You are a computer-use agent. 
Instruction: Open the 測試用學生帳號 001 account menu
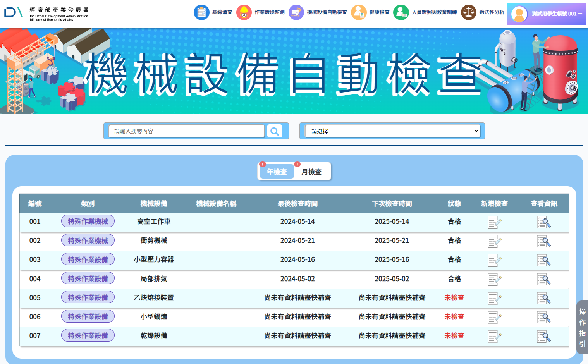click(546, 14)
